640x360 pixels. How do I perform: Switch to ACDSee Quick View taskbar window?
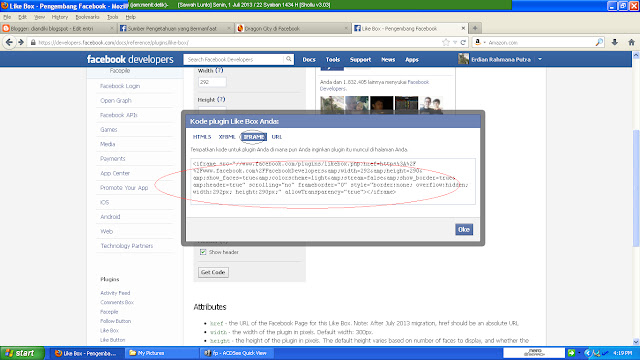pos(237,353)
